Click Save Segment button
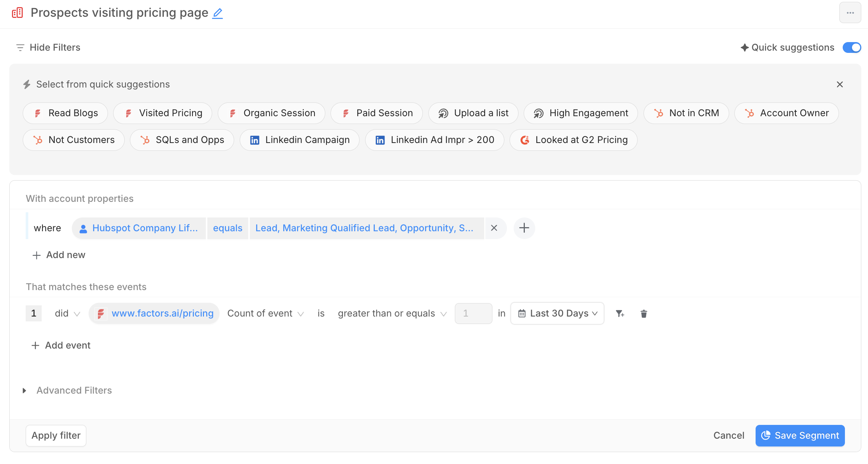This screenshot has width=868, height=464. click(800, 436)
